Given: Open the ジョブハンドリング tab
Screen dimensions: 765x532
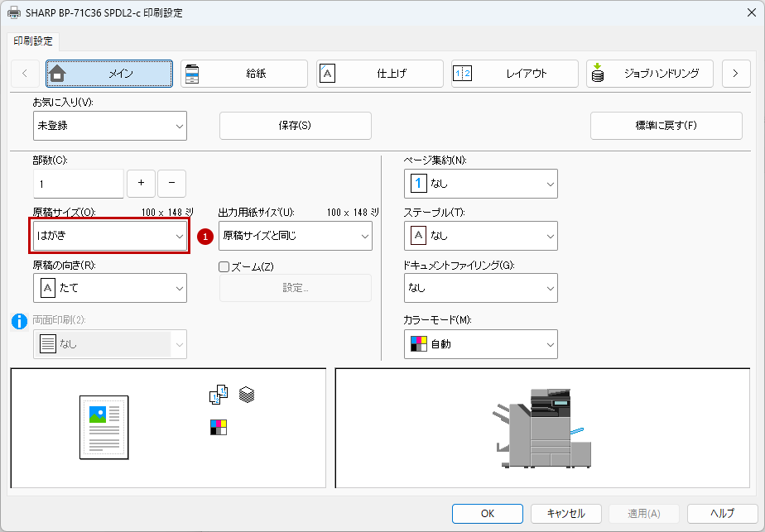Looking at the screenshot, I should pyautogui.click(x=650, y=74).
